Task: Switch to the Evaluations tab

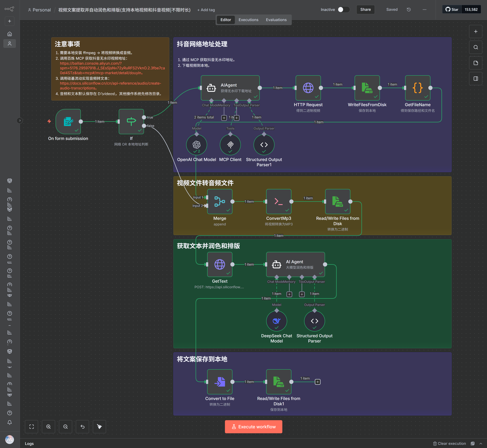Action: pos(276,20)
